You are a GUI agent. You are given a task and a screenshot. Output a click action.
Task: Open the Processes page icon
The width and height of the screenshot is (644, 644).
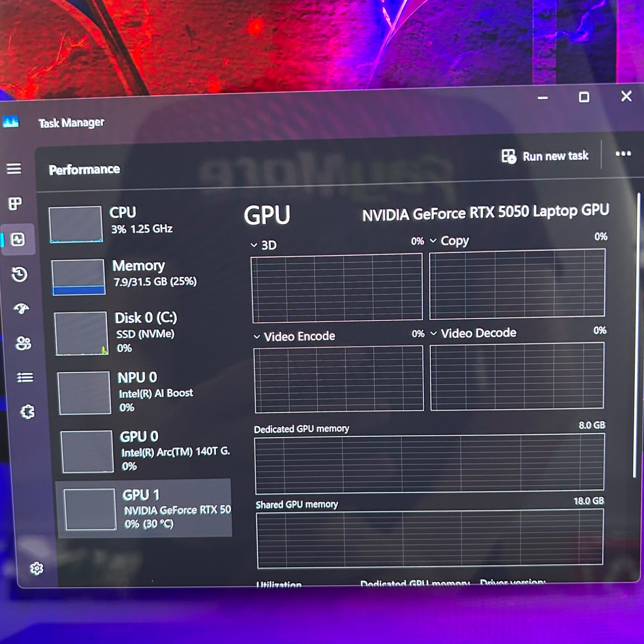[15, 204]
